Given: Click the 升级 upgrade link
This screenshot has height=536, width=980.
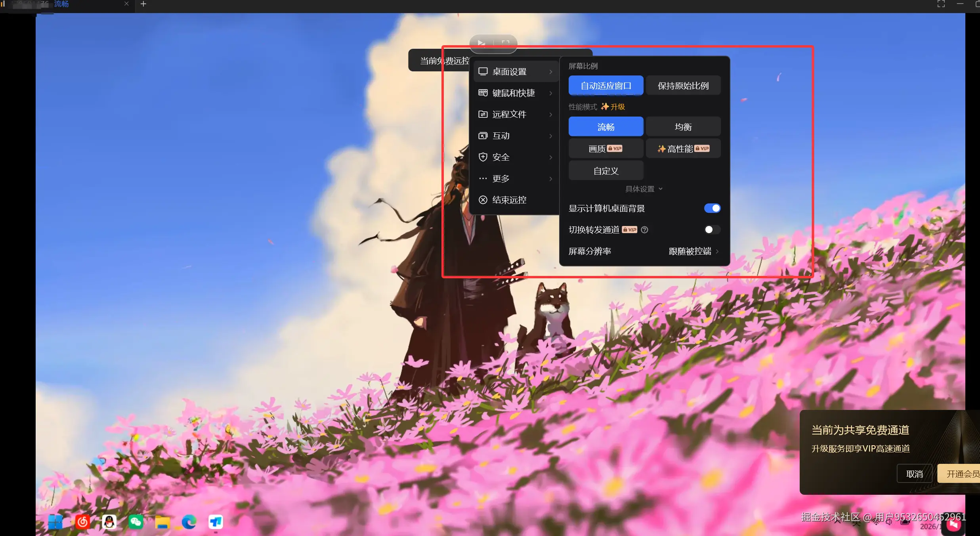Looking at the screenshot, I should [617, 107].
